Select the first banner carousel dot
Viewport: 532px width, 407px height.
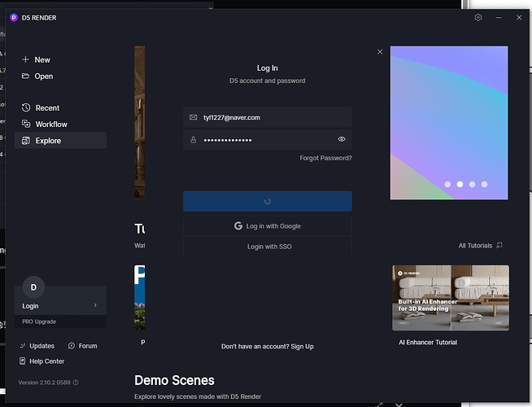[447, 184]
